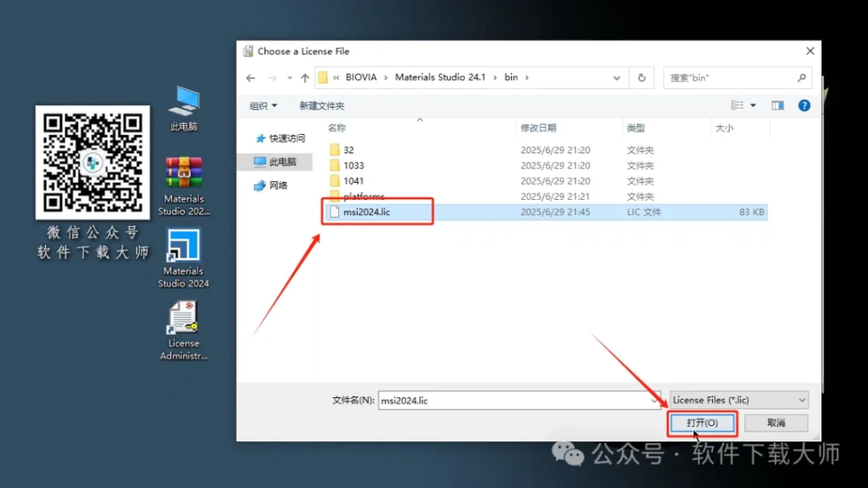Click the 新建文件夹 toolbar item
Viewport: 868px width, 488px height.
pos(321,106)
